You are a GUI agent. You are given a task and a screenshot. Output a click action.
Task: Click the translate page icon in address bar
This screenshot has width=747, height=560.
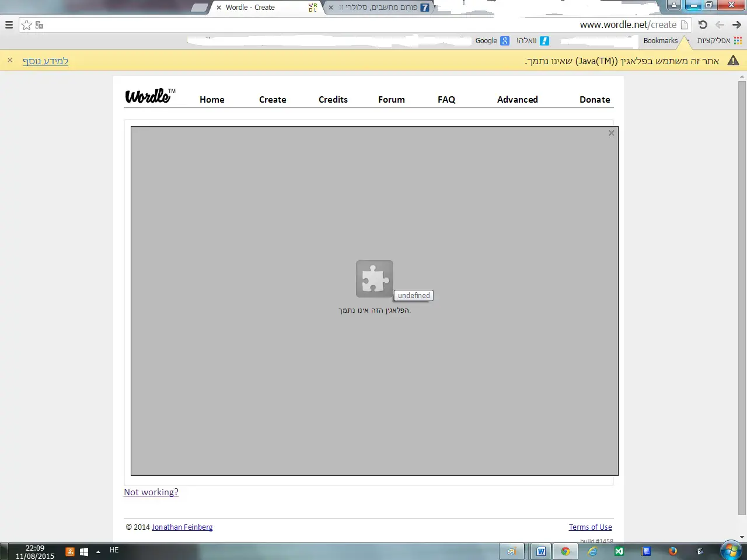40,25
